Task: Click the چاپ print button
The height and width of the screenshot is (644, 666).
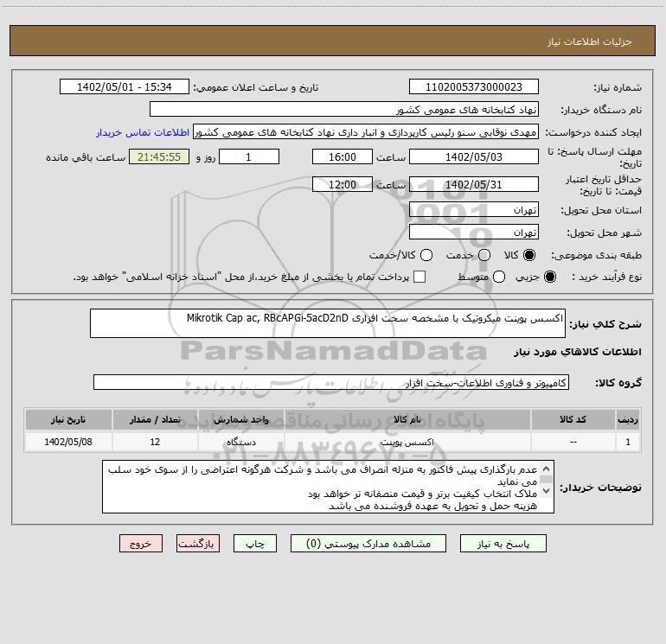Action: point(255,544)
